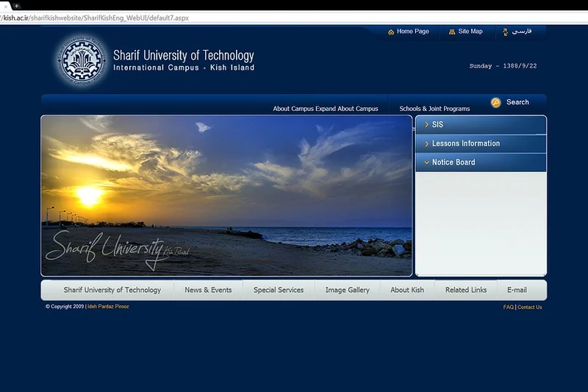This screenshot has height=392, width=588.
Task: Click the Site Map icon
Action: (452, 32)
